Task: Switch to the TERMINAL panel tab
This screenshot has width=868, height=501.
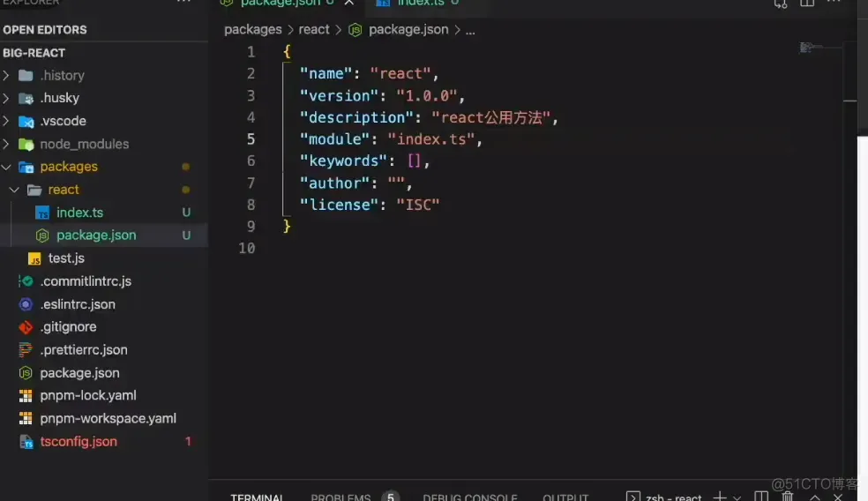Action: [257, 497]
